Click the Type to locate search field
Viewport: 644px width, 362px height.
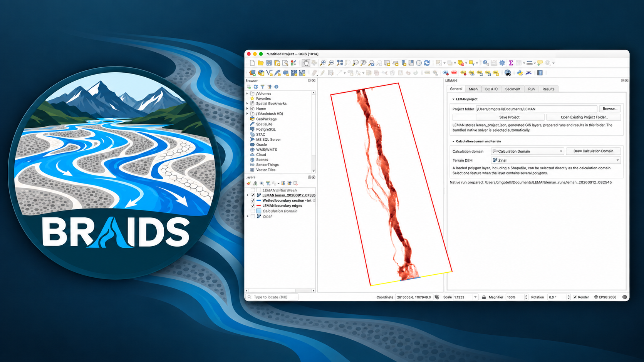click(x=272, y=297)
